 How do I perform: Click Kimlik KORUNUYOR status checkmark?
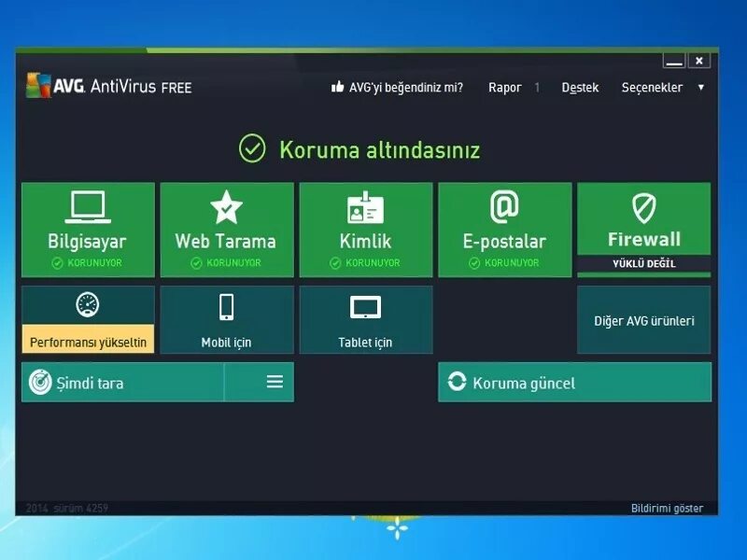(x=335, y=263)
